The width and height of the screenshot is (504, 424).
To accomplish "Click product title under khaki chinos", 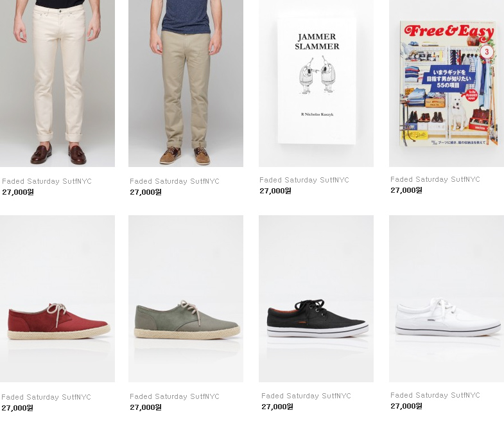I will point(175,181).
